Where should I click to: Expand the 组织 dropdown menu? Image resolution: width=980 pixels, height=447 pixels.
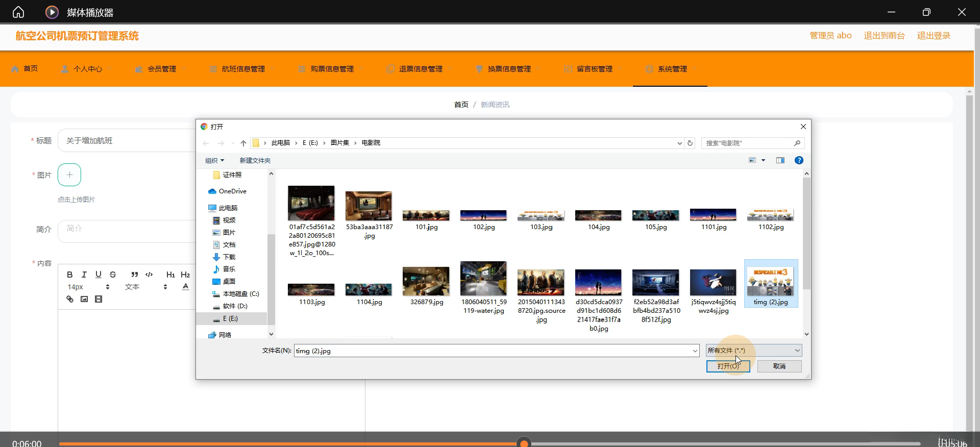click(214, 160)
